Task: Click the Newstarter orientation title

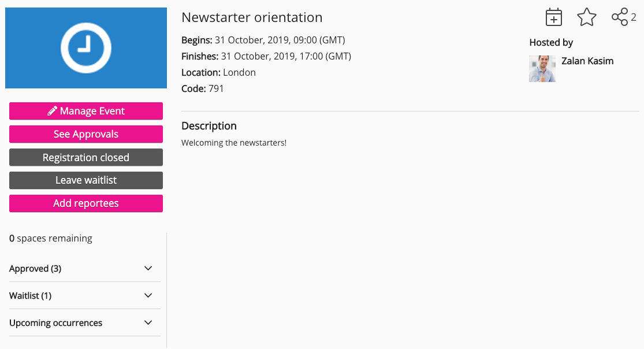Action: click(252, 17)
